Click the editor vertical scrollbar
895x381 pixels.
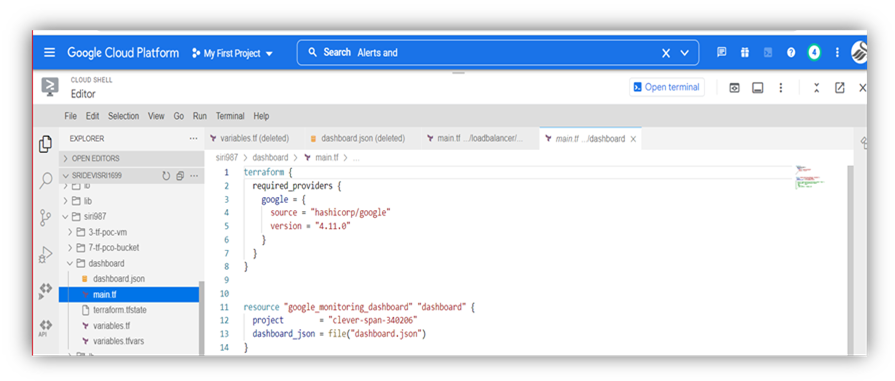point(850,260)
